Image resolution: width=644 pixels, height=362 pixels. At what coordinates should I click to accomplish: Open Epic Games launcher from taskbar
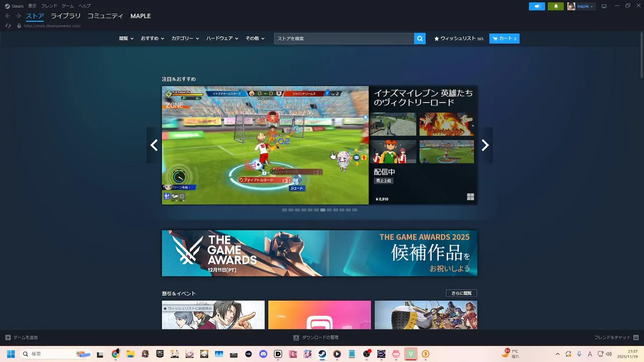159,354
